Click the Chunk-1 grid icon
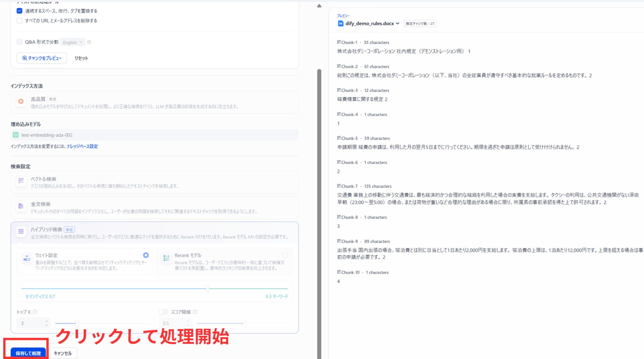644x359 pixels. coord(339,42)
